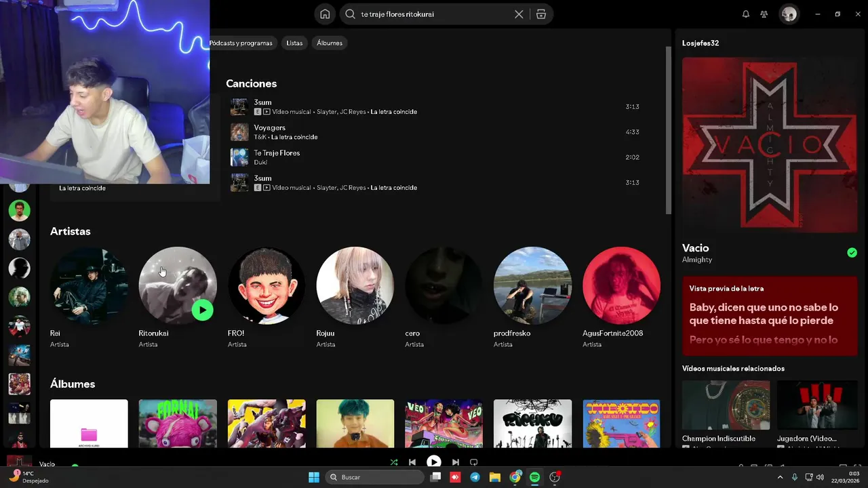Viewport: 868px width, 488px height.
Task: Go to Spotify home with house icon
Action: tap(325, 14)
